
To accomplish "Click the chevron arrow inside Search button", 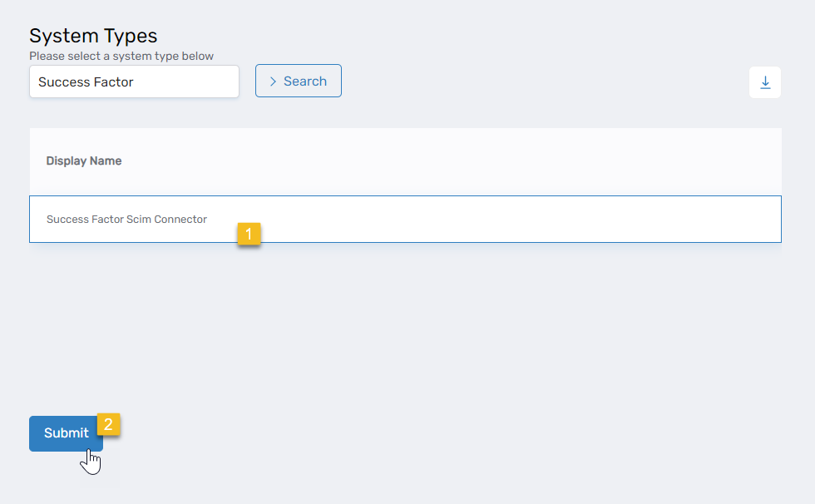I will click(273, 82).
